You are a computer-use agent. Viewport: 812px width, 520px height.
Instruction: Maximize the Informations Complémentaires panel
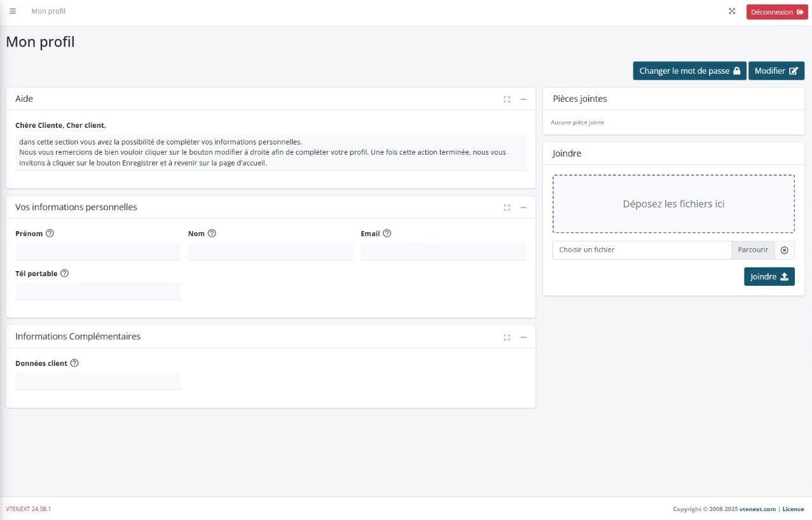coord(507,337)
